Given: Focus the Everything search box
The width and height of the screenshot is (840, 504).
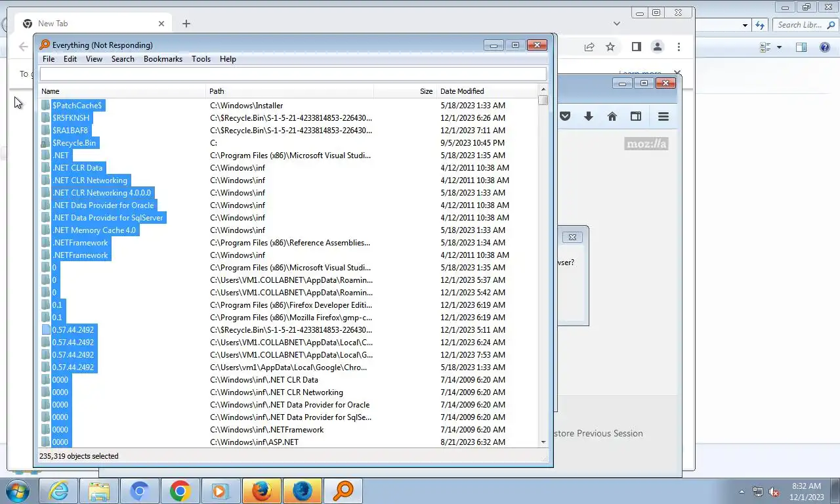Looking at the screenshot, I should 293,74.
